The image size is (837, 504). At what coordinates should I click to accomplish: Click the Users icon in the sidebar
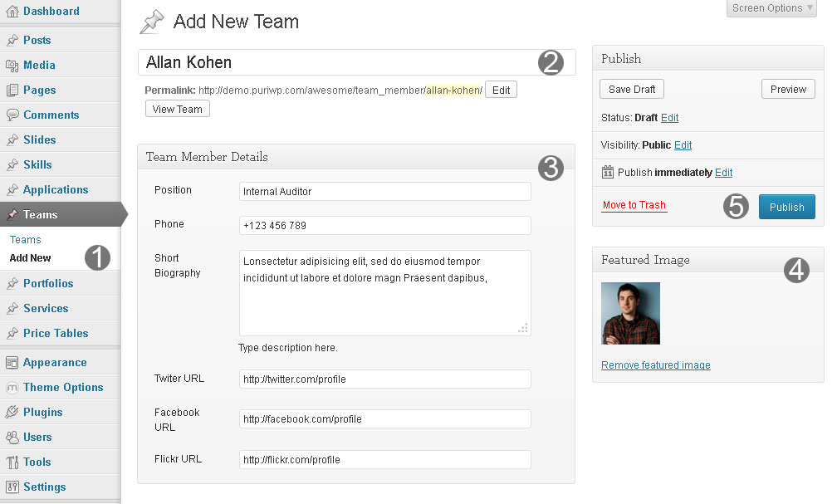point(10,437)
